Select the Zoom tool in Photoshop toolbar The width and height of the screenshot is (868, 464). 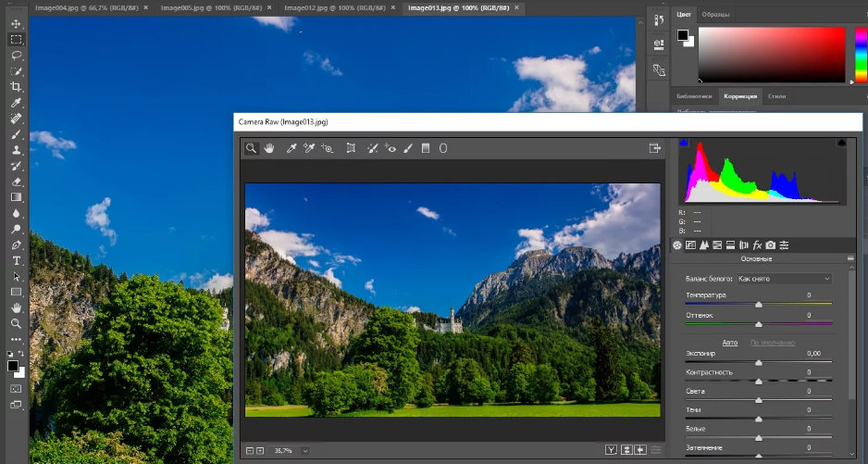(x=16, y=324)
